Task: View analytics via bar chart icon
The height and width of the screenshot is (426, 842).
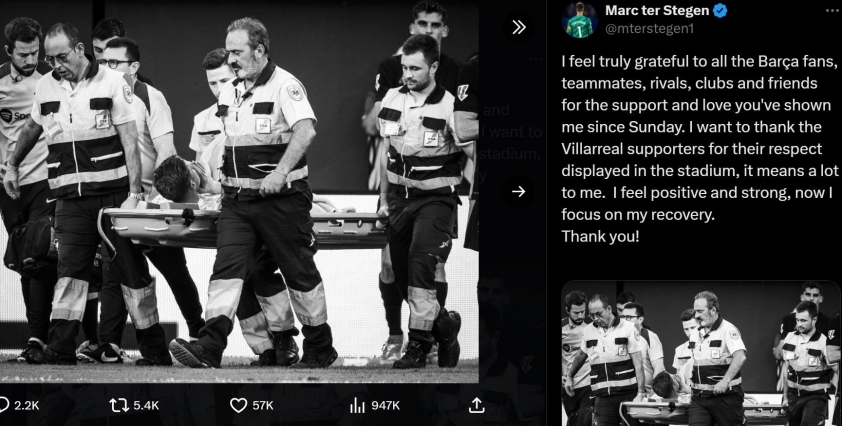Action: [357, 405]
